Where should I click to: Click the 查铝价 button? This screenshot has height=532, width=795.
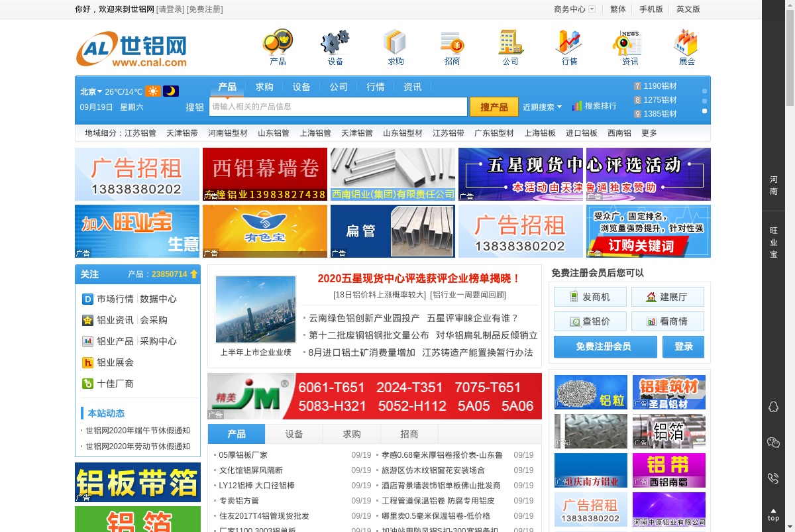point(590,321)
